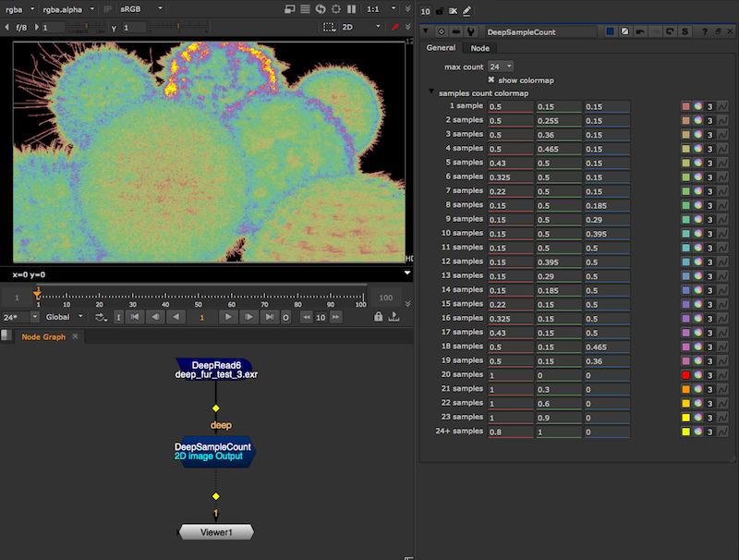Click the red color picker icon in viewer
739x560 pixels.
(395, 28)
